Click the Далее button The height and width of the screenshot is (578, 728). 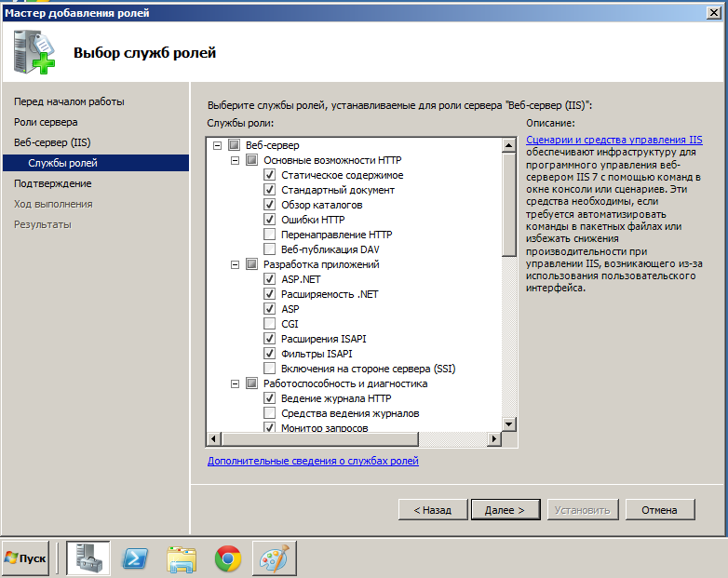tap(505, 510)
